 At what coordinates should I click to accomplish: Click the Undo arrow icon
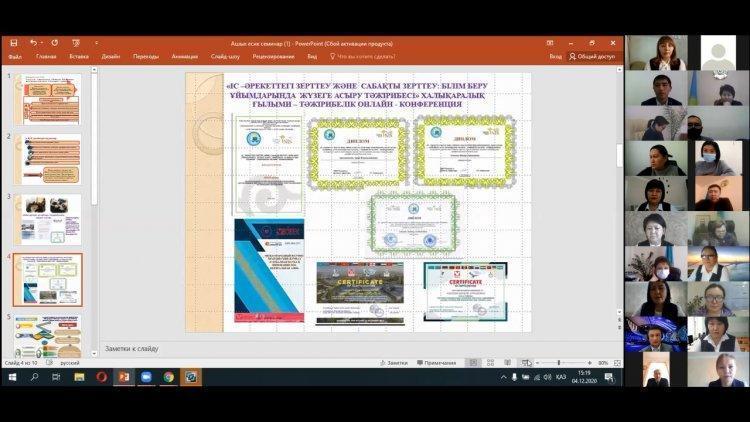tap(33, 43)
